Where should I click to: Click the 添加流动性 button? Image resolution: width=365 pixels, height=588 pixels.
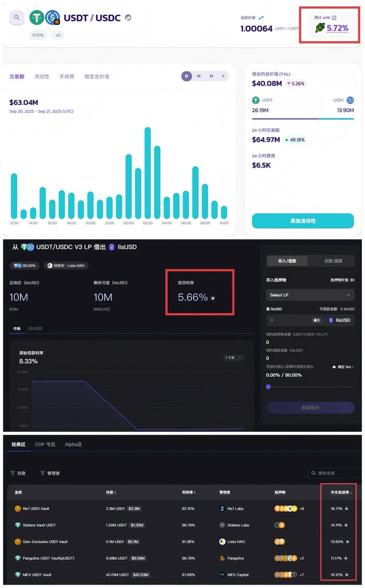click(x=303, y=221)
